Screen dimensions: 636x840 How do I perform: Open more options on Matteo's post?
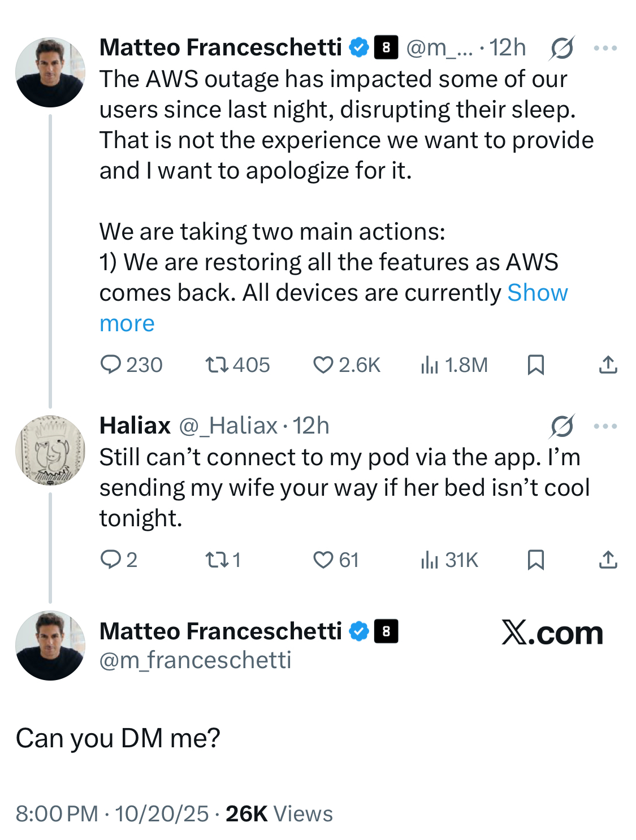pyautogui.click(x=605, y=48)
